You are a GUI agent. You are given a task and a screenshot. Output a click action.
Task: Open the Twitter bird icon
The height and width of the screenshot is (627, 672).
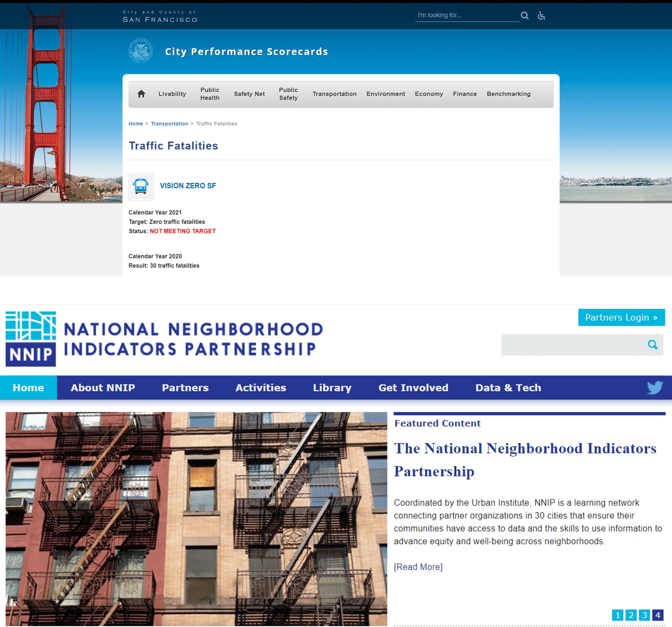(x=655, y=387)
